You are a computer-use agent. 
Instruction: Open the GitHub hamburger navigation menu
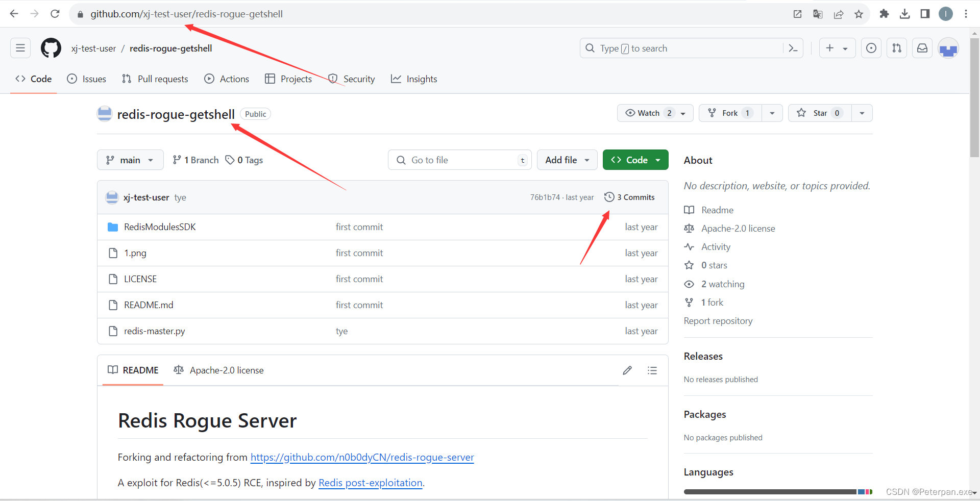[x=20, y=48]
